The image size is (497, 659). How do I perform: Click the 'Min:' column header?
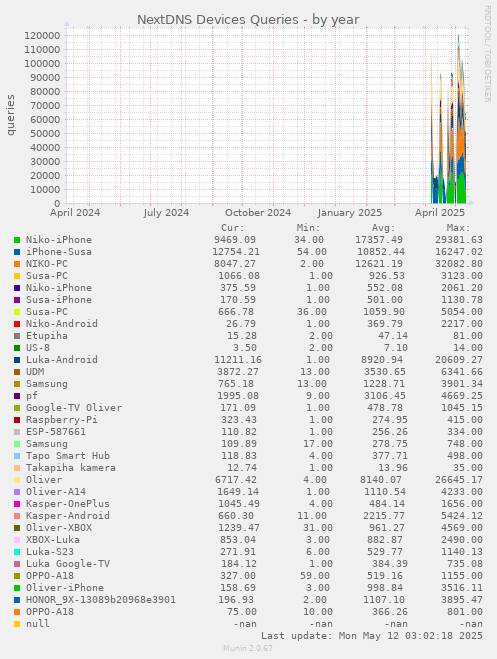click(x=308, y=228)
